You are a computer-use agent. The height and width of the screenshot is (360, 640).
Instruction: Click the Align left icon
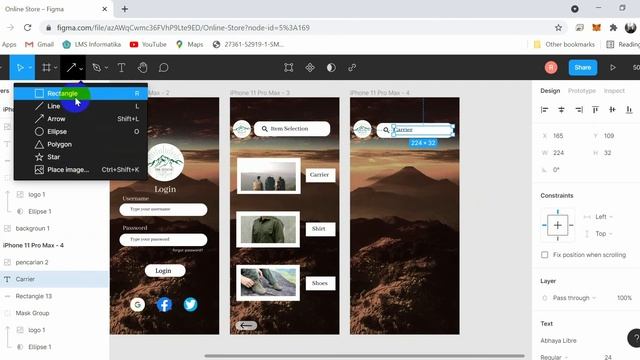click(x=544, y=110)
